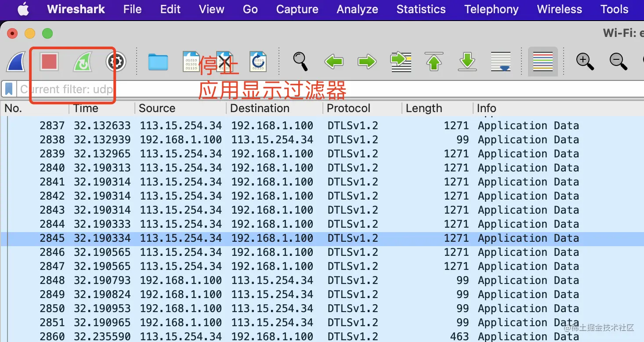Viewport: 644px width, 342px height.
Task: Open display filter bookmark menu
Action: tap(9, 89)
